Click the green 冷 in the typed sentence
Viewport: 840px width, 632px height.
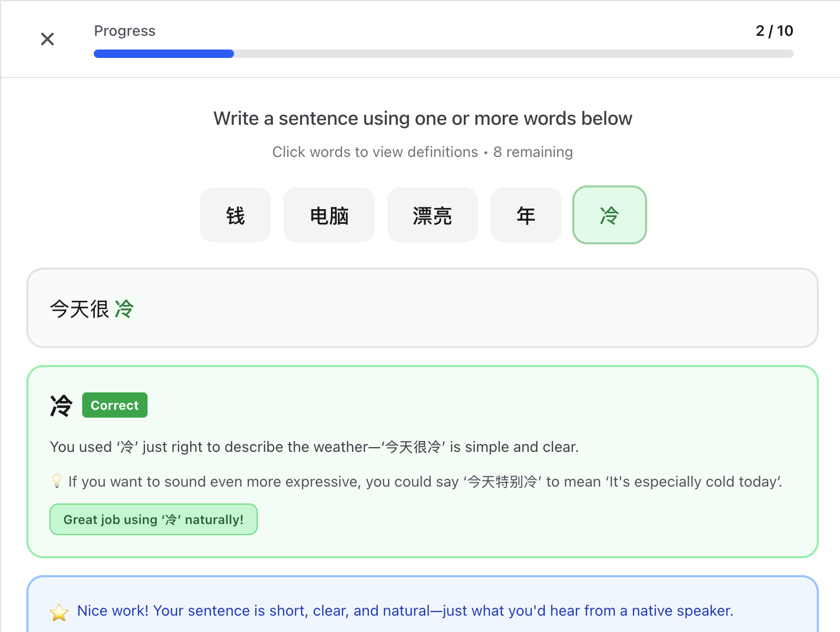coord(124,309)
